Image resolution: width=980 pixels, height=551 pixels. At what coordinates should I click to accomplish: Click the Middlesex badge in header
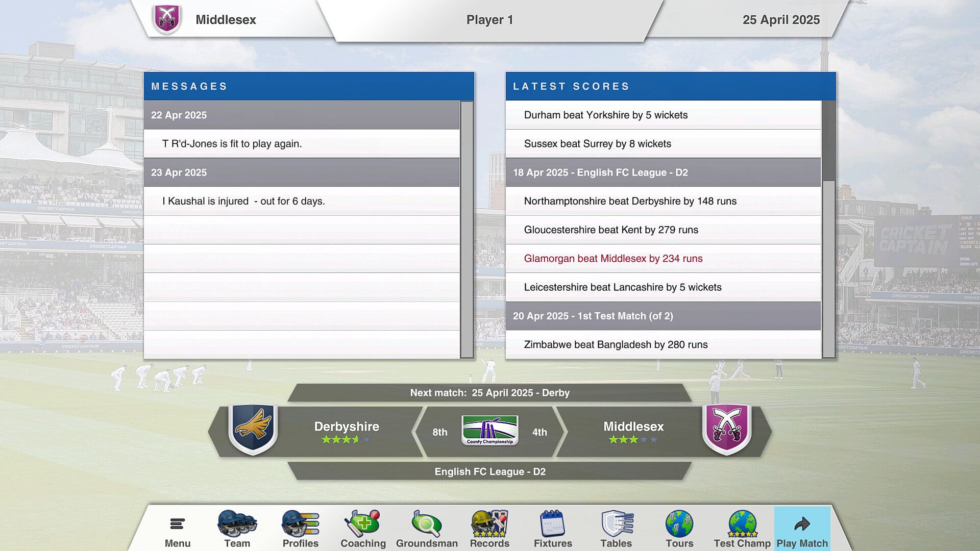pyautogui.click(x=167, y=19)
